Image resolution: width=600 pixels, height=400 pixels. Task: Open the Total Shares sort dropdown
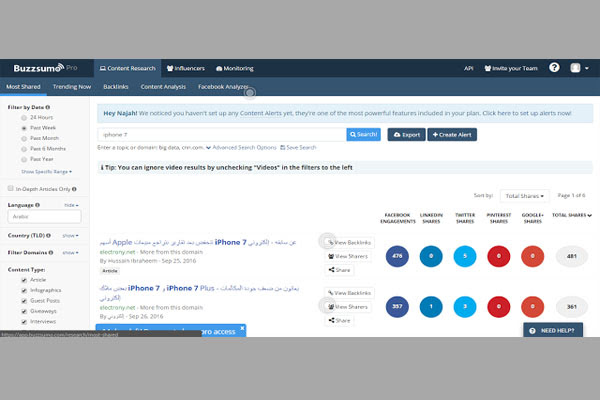(524, 196)
